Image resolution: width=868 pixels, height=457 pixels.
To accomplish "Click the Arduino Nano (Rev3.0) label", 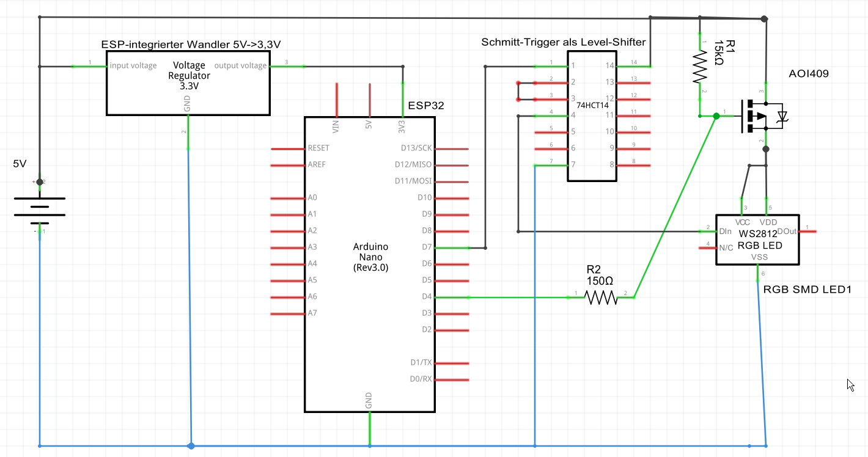I will [370, 257].
